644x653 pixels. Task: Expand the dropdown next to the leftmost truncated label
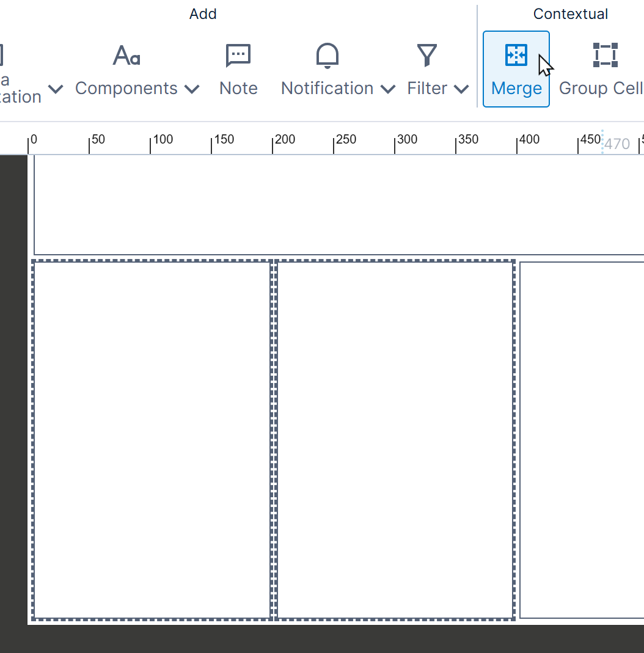pos(56,89)
